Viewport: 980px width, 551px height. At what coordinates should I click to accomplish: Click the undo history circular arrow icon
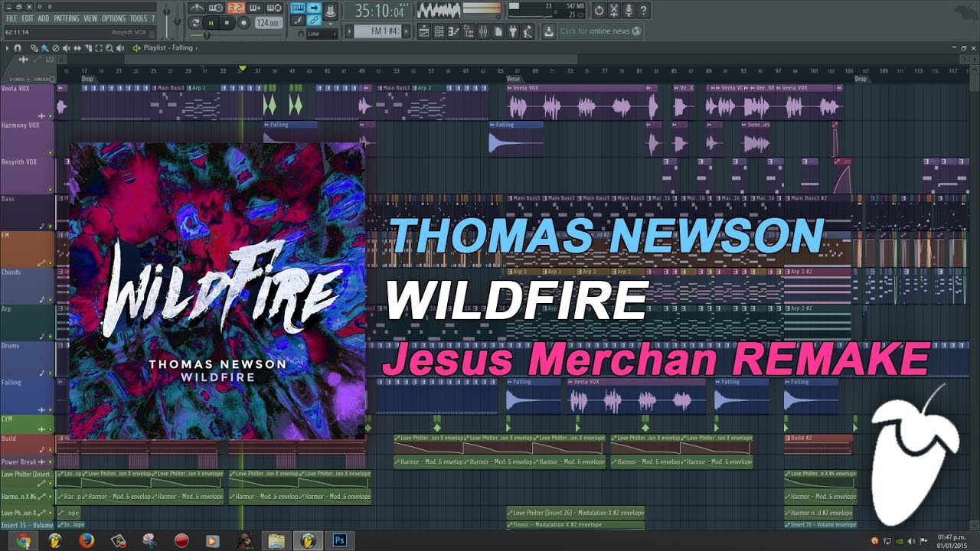click(x=599, y=11)
